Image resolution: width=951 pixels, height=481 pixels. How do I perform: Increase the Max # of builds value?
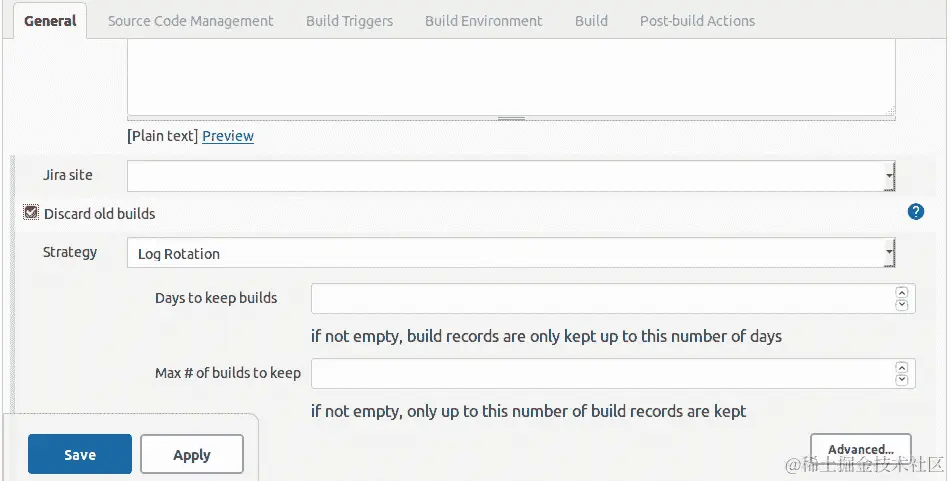click(902, 368)
